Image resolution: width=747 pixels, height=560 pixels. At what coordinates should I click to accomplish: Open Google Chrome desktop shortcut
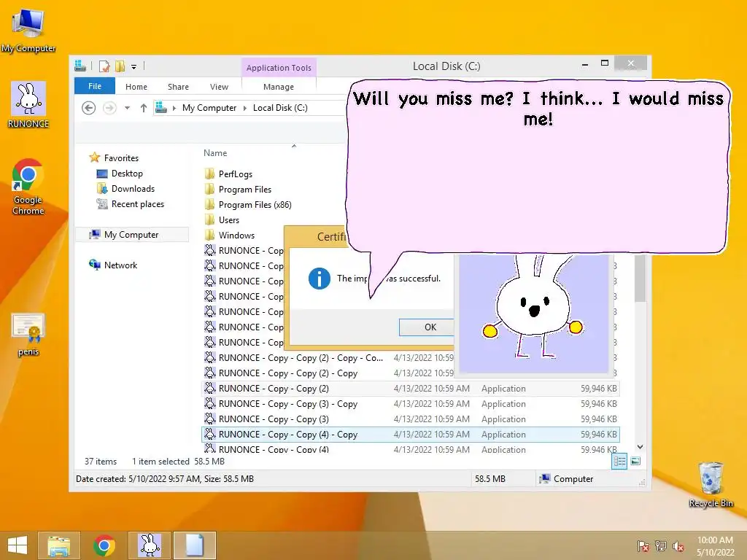pyautogui.click(x=28, y=186)
